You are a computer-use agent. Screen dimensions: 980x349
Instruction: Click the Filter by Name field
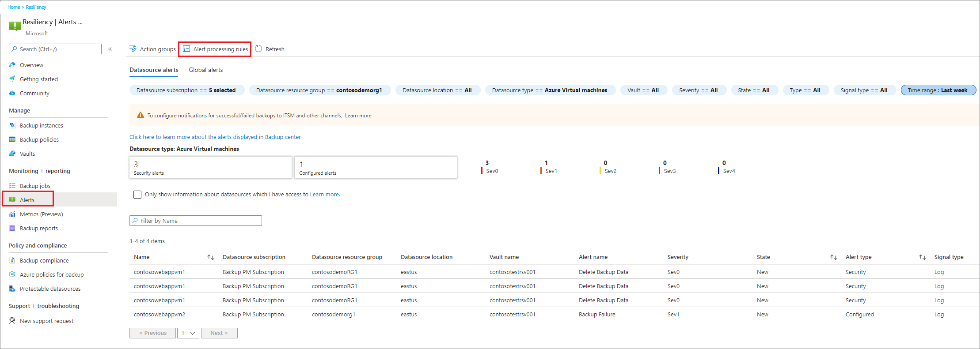pos(196,221)
